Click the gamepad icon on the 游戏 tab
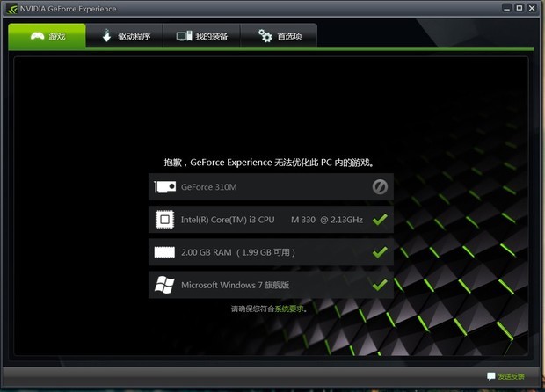545x392 pixels. pos(38,36)
